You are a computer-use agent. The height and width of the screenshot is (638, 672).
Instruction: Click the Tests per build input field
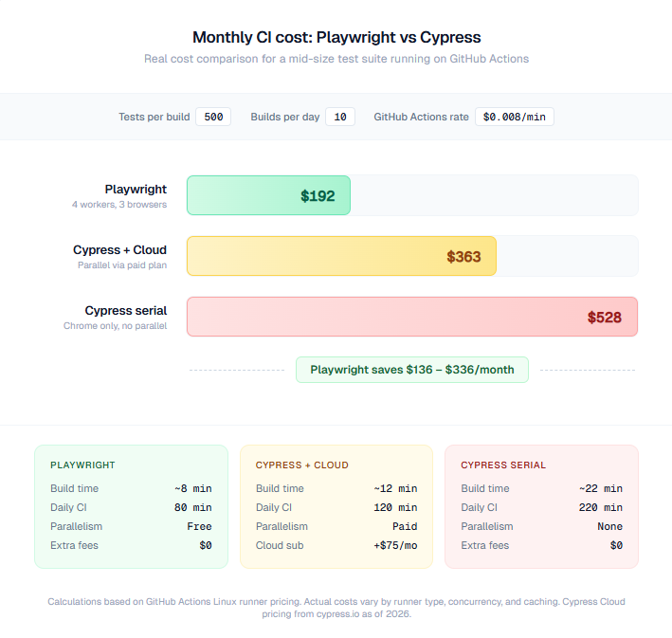click(x=213, y=117)
